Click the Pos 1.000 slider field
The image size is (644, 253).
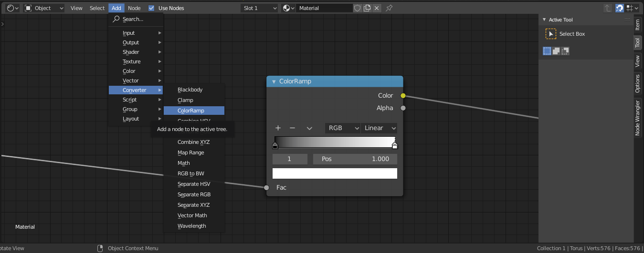[x=355, y=159]
